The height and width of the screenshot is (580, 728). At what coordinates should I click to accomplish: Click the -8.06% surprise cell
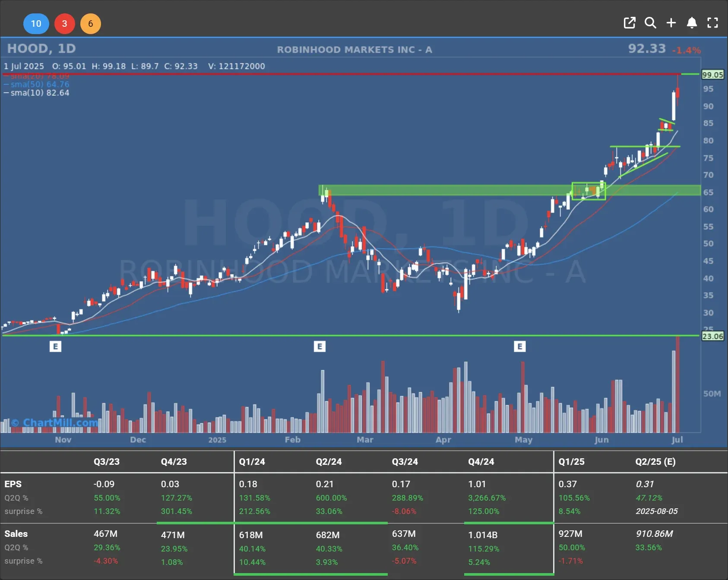[x=404, y=511]
